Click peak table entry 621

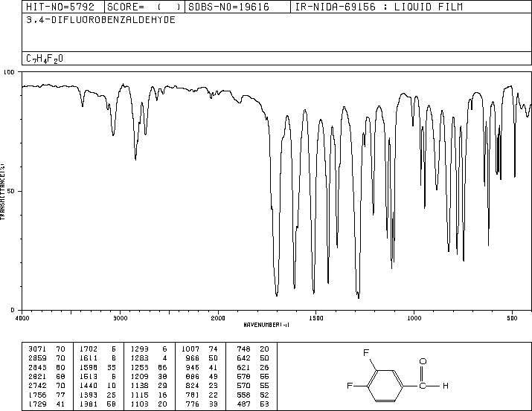[x=243, y=367]
